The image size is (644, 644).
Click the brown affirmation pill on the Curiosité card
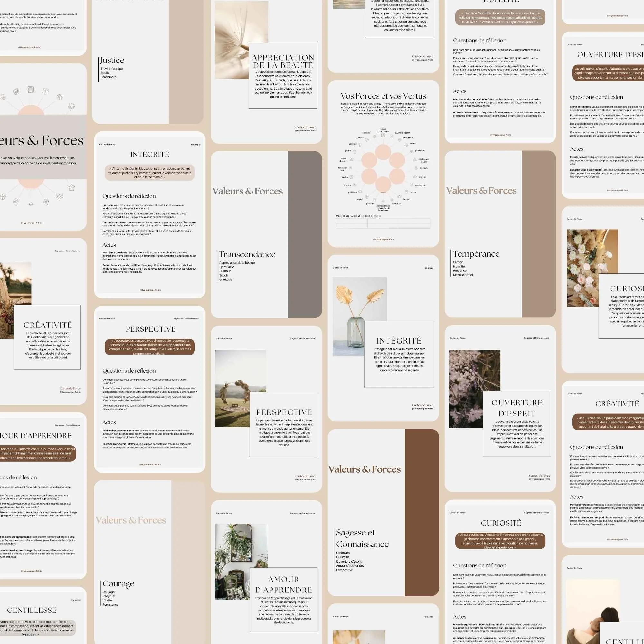pos(500,541)
